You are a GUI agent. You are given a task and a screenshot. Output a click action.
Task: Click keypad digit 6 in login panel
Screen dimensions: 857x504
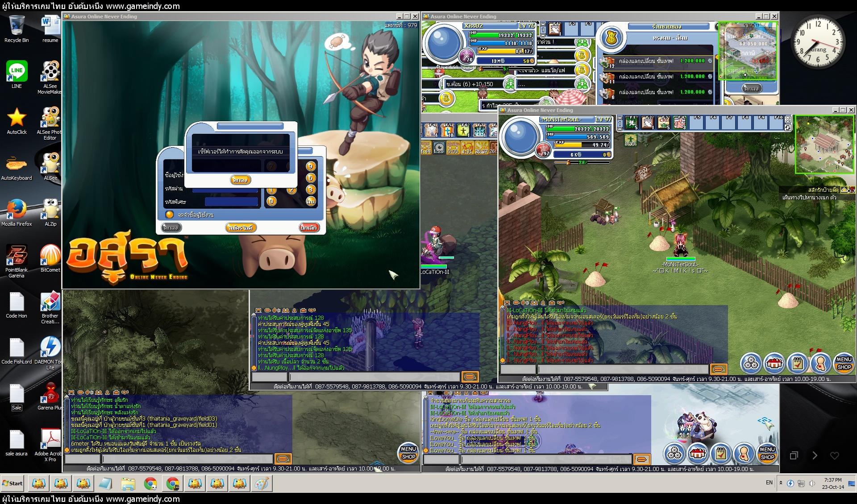[311, 178]
